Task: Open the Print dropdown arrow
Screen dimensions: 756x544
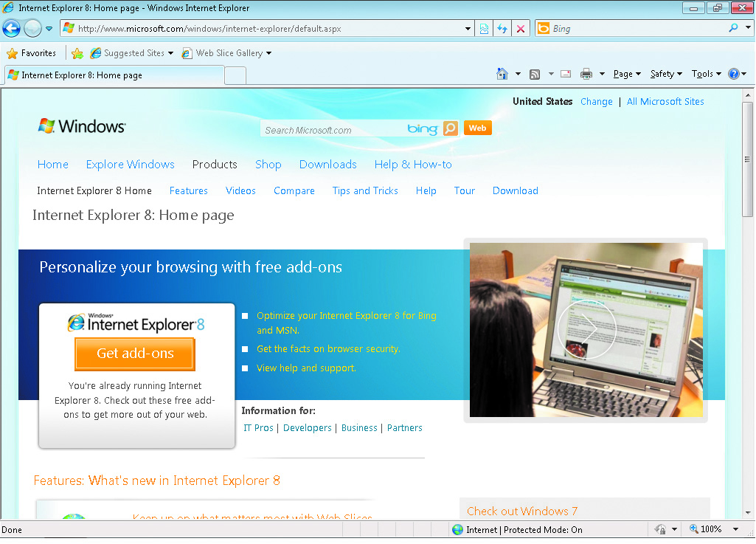Action: pyautogui.click(x=602, y=74)
